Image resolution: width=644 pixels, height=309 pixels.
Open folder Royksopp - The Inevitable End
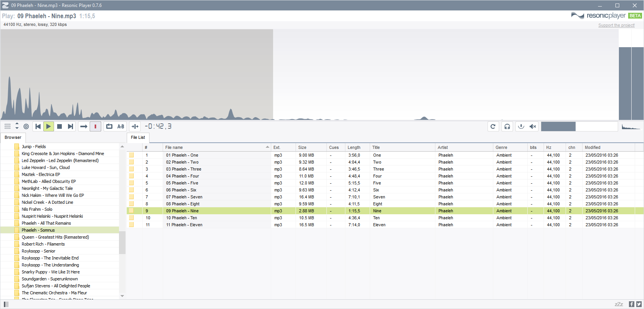50,258
